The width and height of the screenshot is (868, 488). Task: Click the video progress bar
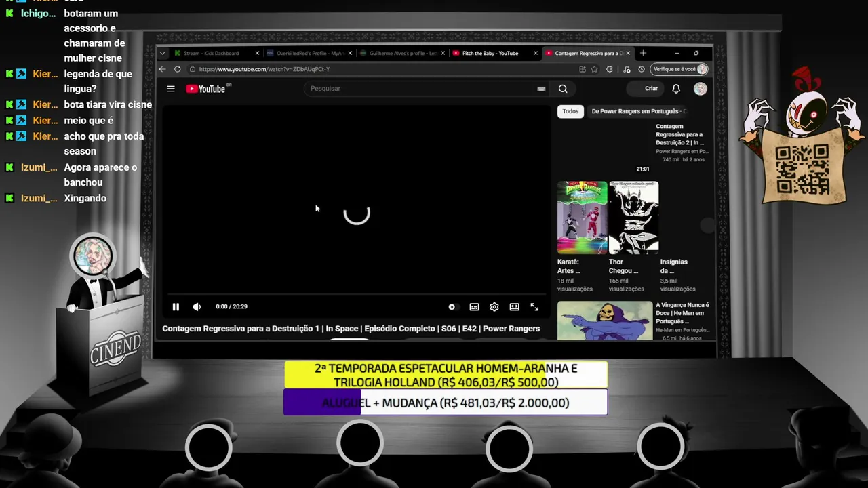click(x=356, y=295)
